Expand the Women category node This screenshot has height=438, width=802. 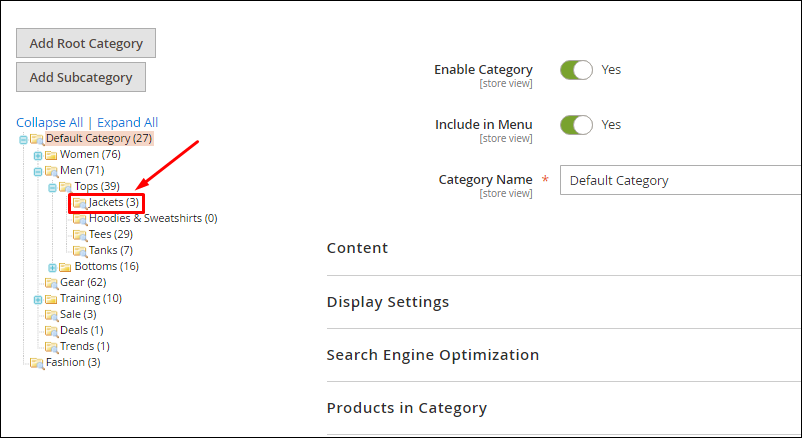(x=38, y=155)
